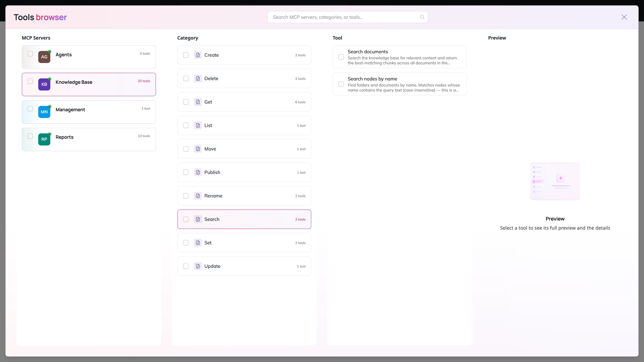
Task: Select the Set category label
Action: tap(208, 243)
